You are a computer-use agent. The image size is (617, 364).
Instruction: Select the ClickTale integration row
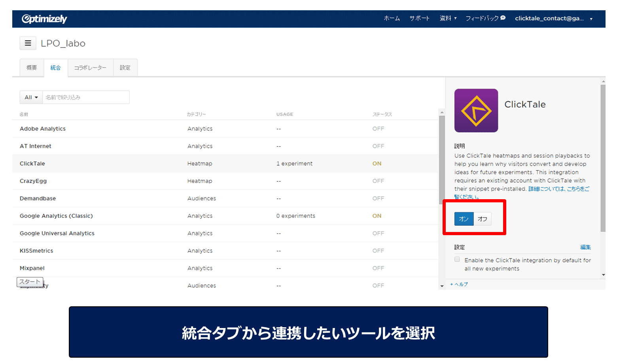click(x=225, y=164)
